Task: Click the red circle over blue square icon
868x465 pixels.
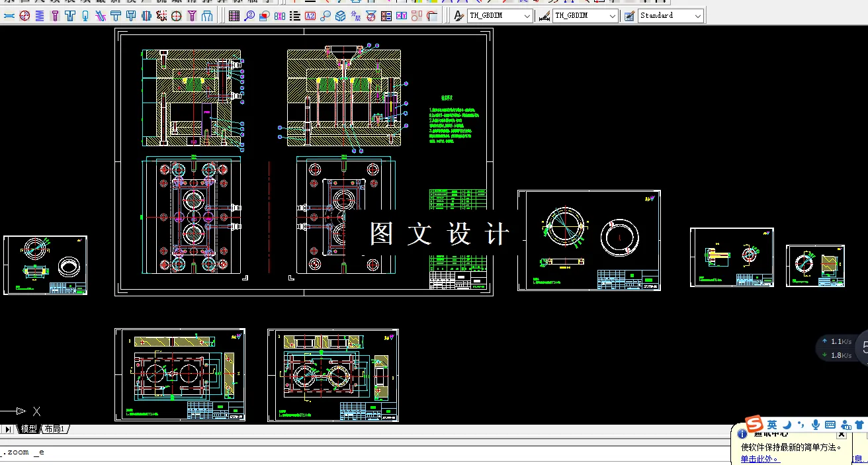Action: coord(265,15)
